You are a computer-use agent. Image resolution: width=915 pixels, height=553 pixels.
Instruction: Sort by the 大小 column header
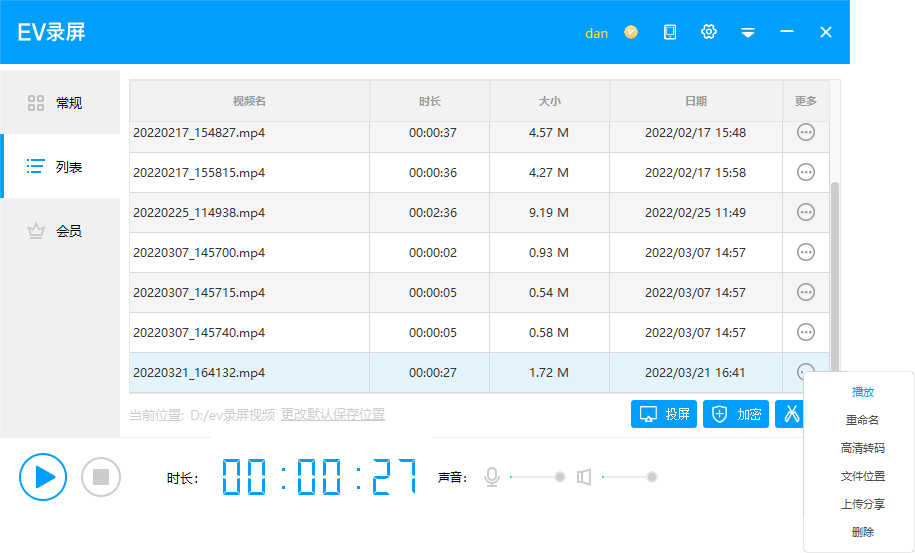pyautogui.click(x=550, y=101)
